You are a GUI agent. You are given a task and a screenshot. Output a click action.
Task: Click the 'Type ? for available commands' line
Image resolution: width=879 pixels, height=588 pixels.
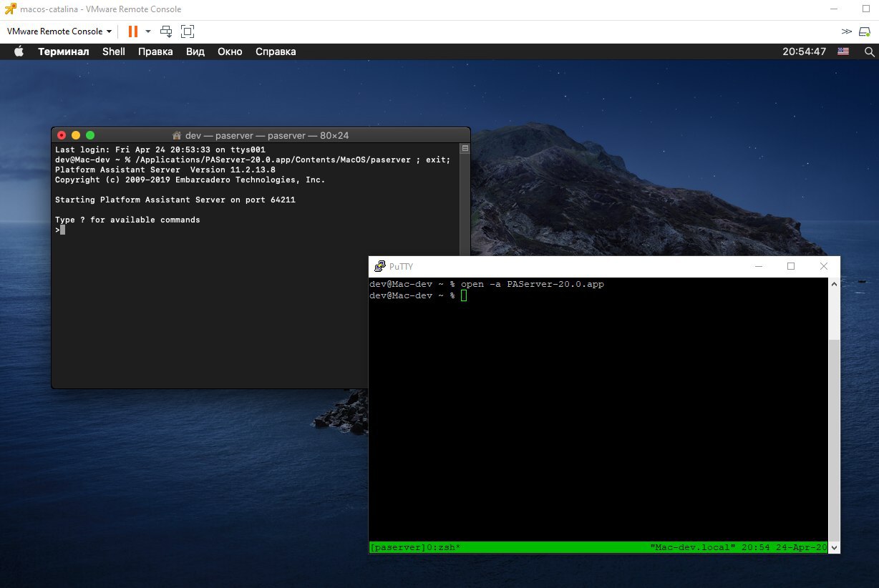pyautogui.click(x=127, y=220)
